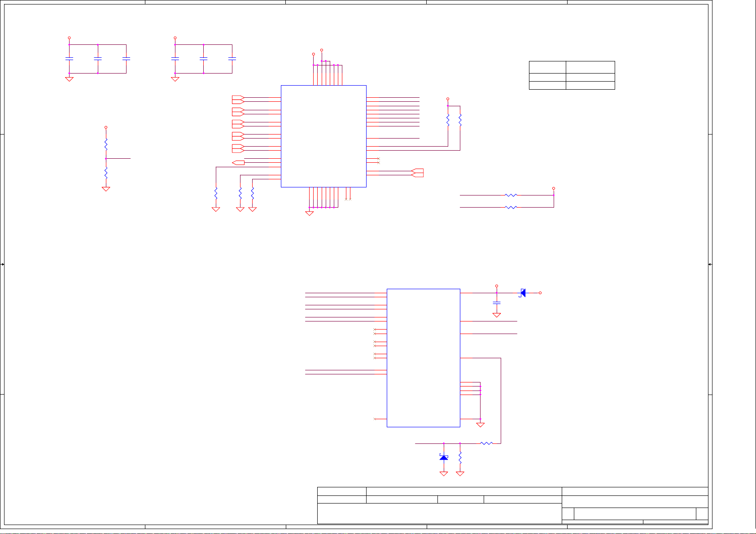Click the lower of two horizontal pull-up resistors

[x=511, y=207]
